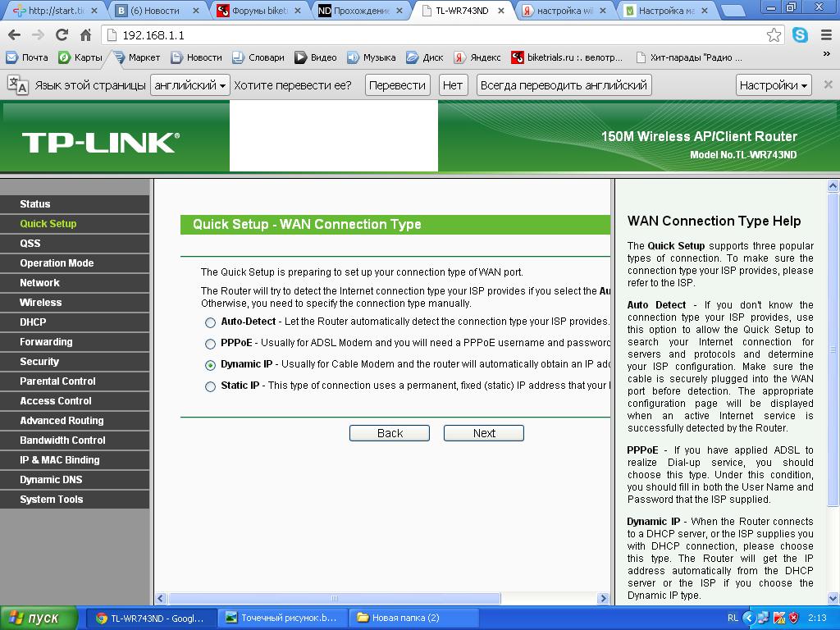Click the browser reload page icon
The image size is (840, 630).
coord(62,35)
